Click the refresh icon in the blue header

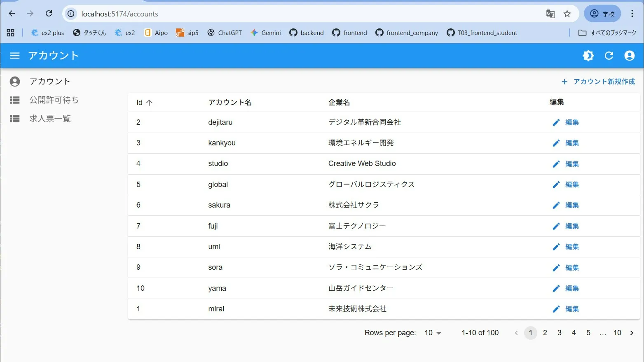tap(609, 56)
